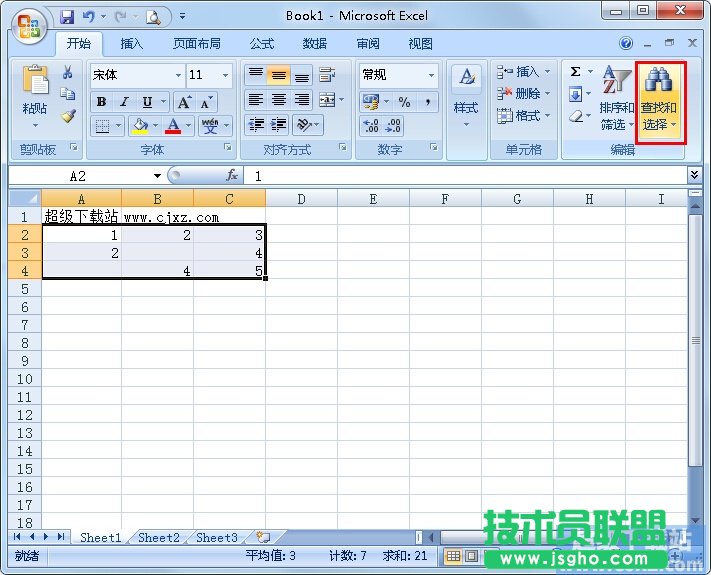This screenshot has height=575, width=711.
Task: Open font dialog launcher in 字体 group
Action: click(x=228, y=147)
